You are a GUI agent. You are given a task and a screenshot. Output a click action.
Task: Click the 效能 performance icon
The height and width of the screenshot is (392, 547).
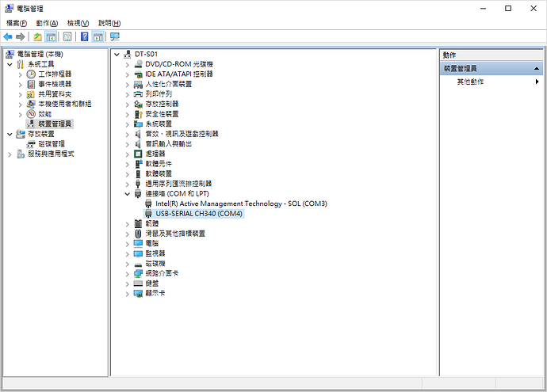pos(31,114)
